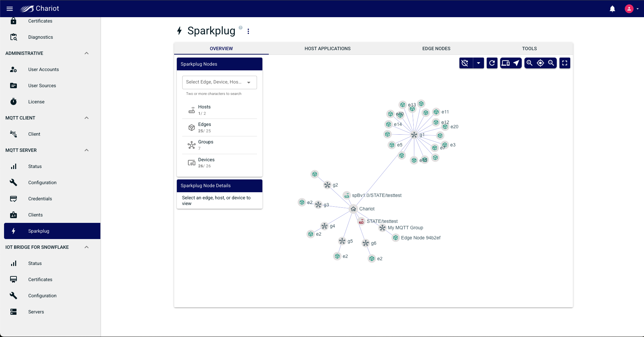This screenshot has height=337, width=644.
Task: Click the Select Edge, Device, Host search field
Action: [x=219, y=82]
